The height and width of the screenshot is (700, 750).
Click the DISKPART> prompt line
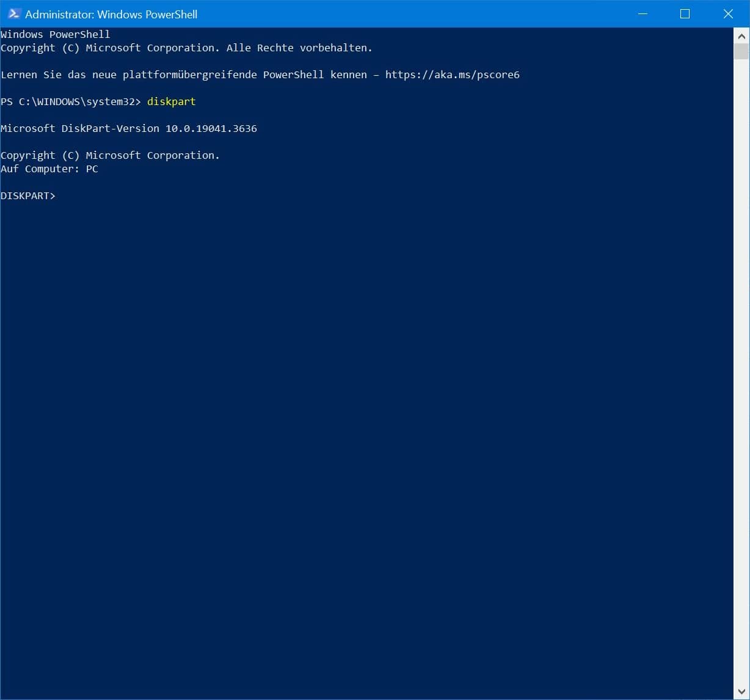point(28,195)
